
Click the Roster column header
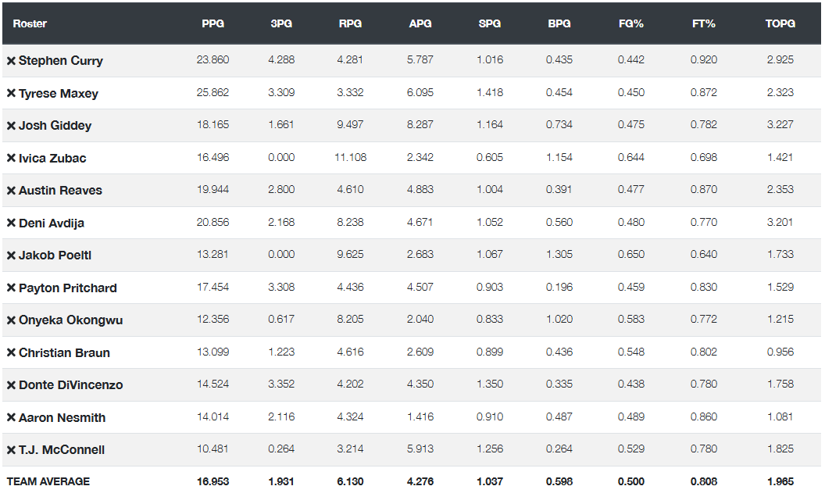30,23
